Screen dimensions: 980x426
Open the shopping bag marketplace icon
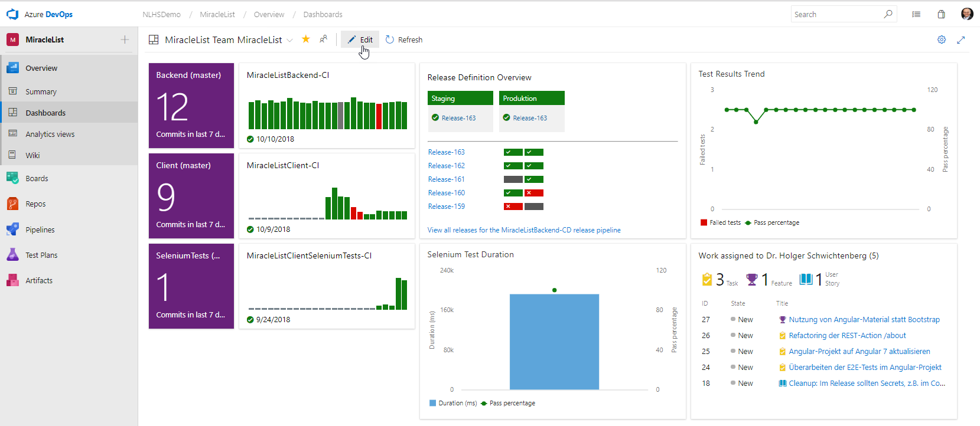[942, 14]
